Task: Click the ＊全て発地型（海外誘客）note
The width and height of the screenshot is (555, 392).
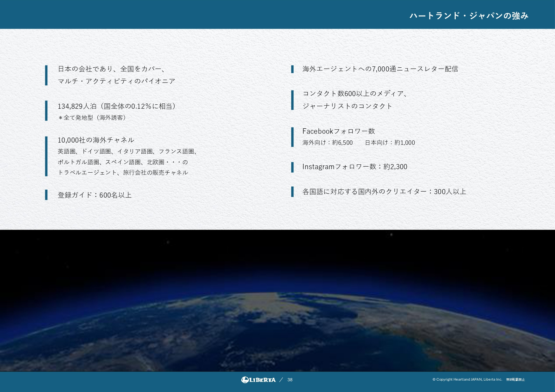Action: 92,118
